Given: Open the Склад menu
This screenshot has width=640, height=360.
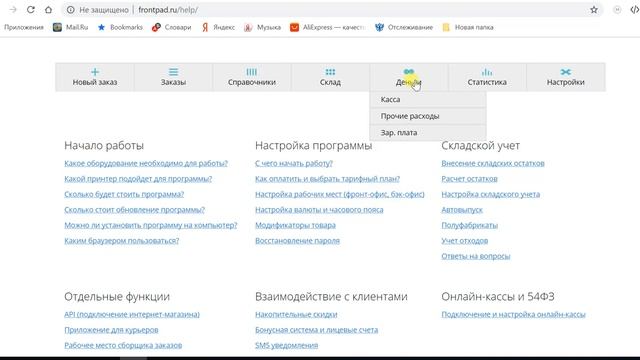Looking at the screenshot, I should [x=330, y=77].
